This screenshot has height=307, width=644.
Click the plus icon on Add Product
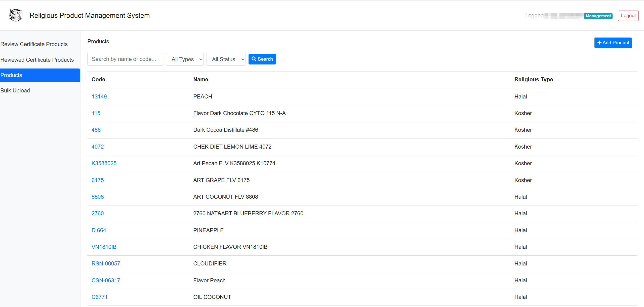coord(599,43)
